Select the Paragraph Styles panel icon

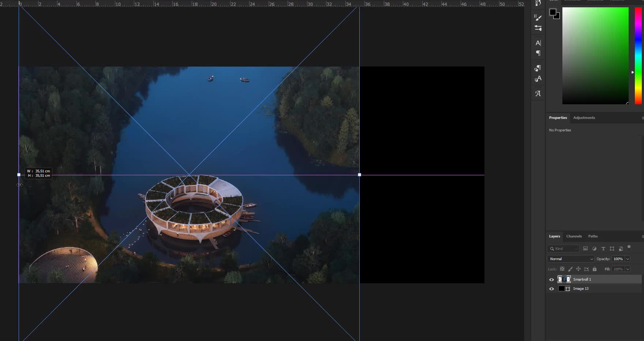[538, 68]
